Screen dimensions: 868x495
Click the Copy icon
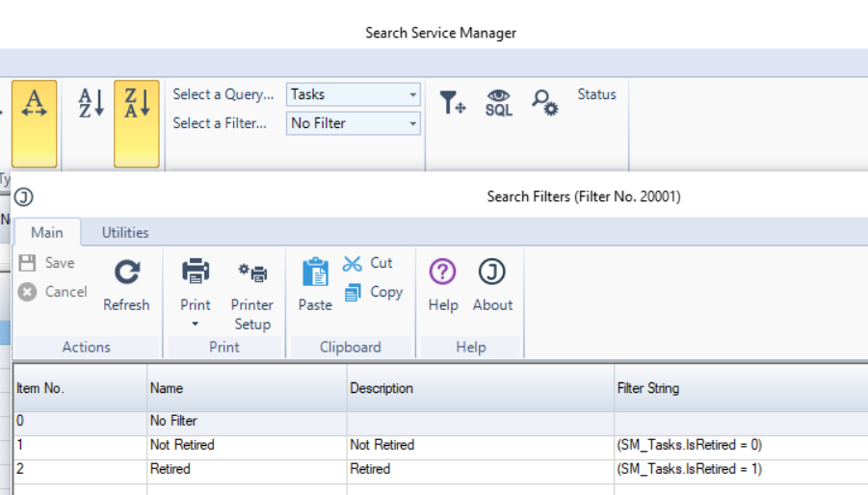coord(353,292)
